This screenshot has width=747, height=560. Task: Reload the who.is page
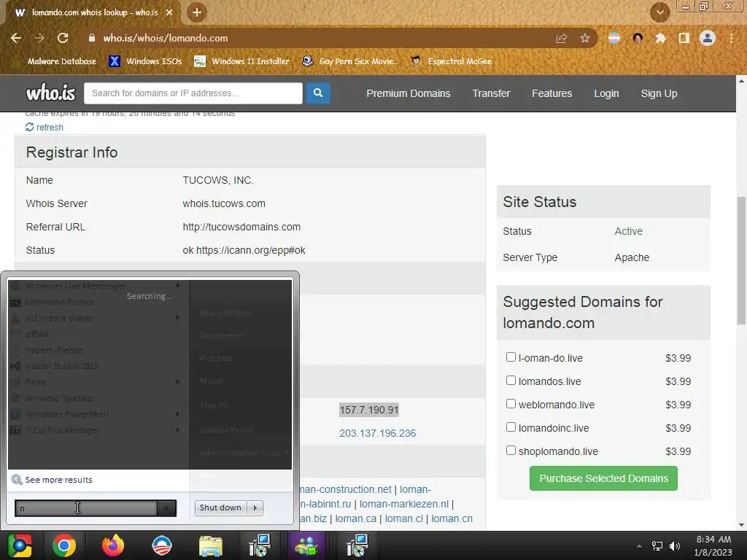pyautogui.click(x=63, y=38)
